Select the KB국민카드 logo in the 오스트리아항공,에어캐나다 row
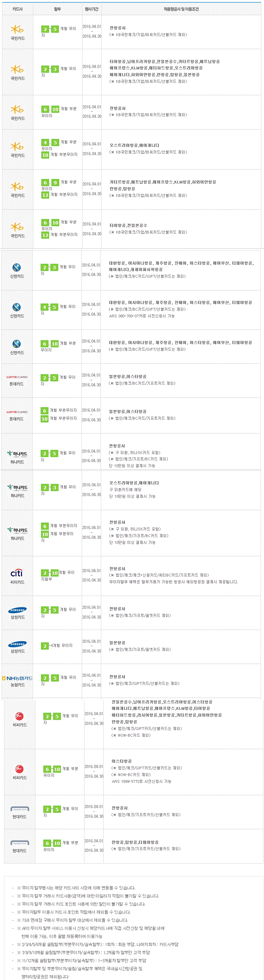 click(17, 146)
